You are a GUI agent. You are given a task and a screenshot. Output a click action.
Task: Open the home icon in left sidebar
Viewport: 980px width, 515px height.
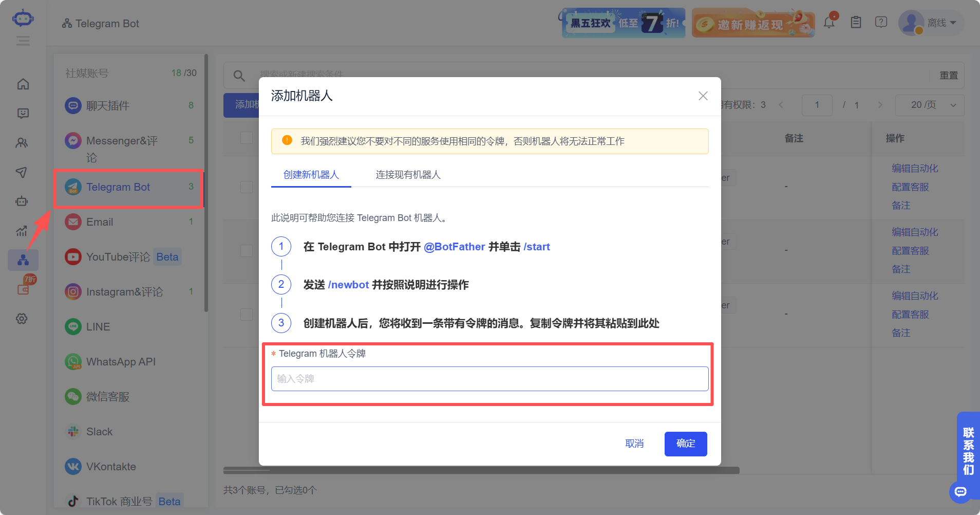pos(23,84)
